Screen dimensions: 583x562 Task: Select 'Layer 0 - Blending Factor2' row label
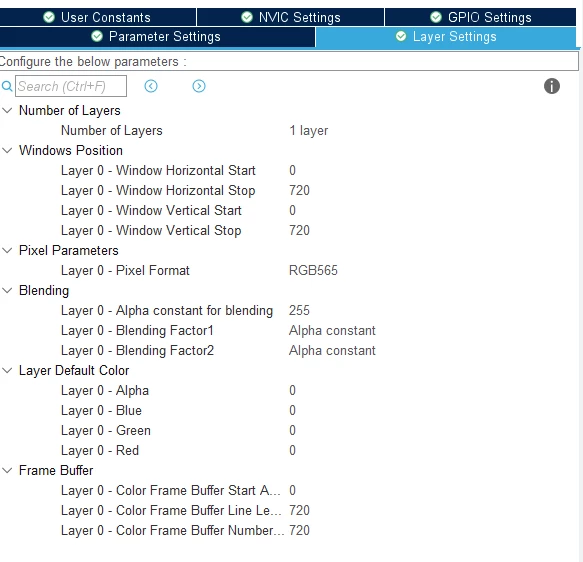point(137,351)
